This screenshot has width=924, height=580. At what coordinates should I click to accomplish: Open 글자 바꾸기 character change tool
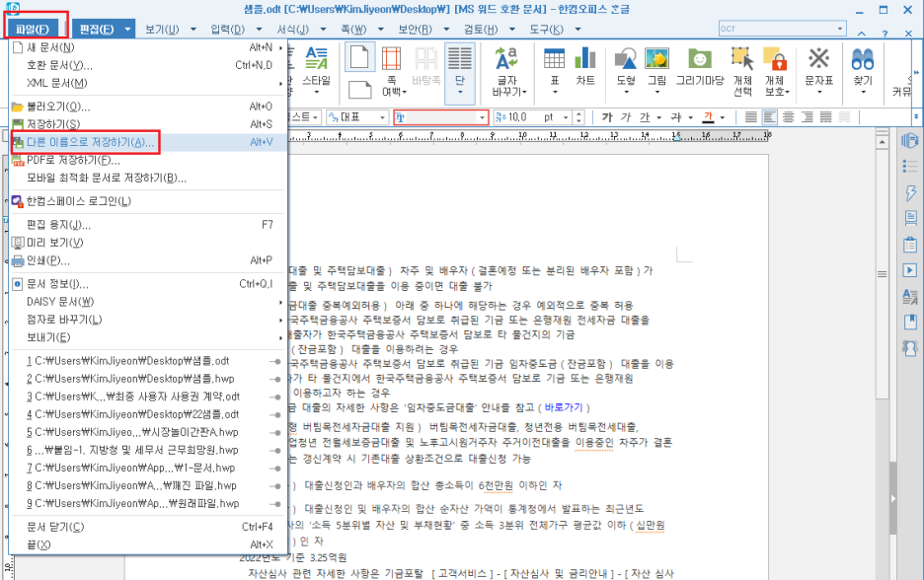pyautogui.click(x=508, y=71)
